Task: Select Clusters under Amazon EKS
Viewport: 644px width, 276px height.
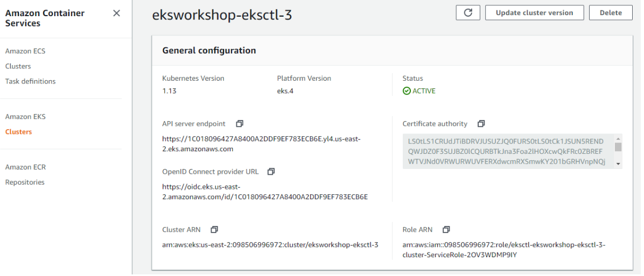Action: [x=19, y=132]
